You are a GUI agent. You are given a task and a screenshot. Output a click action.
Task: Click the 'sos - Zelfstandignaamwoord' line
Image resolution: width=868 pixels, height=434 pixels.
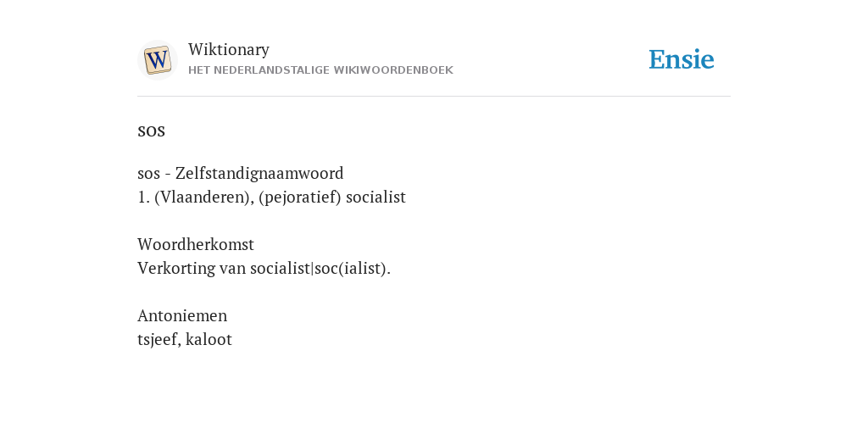pyautogui.click(x=240, y=173)
